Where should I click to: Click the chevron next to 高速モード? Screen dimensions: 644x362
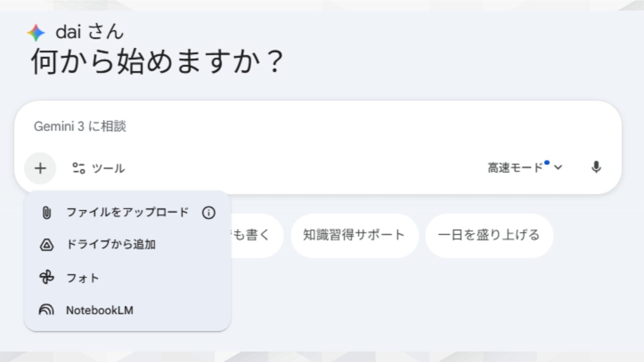pyautogui.click(x=557, y=168)
